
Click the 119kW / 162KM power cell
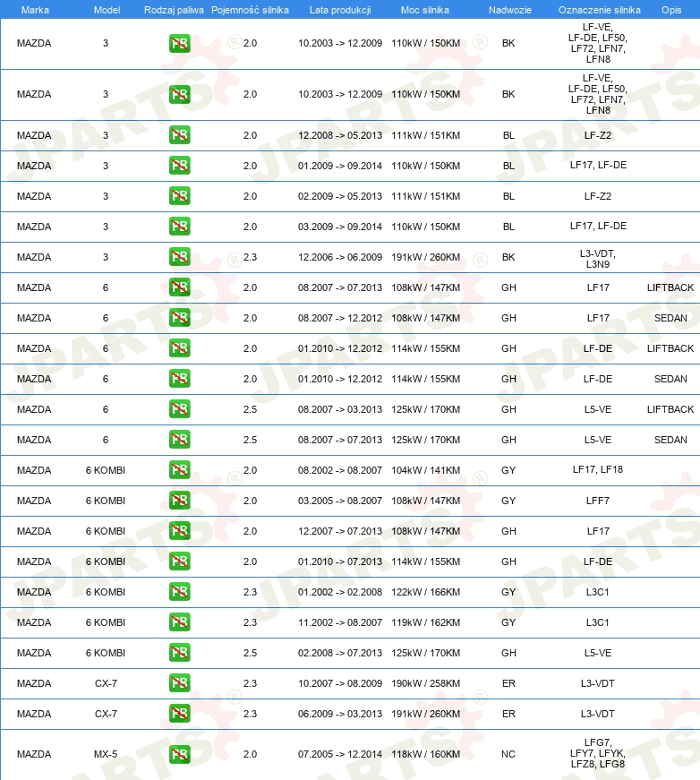(x=425, y=622)
